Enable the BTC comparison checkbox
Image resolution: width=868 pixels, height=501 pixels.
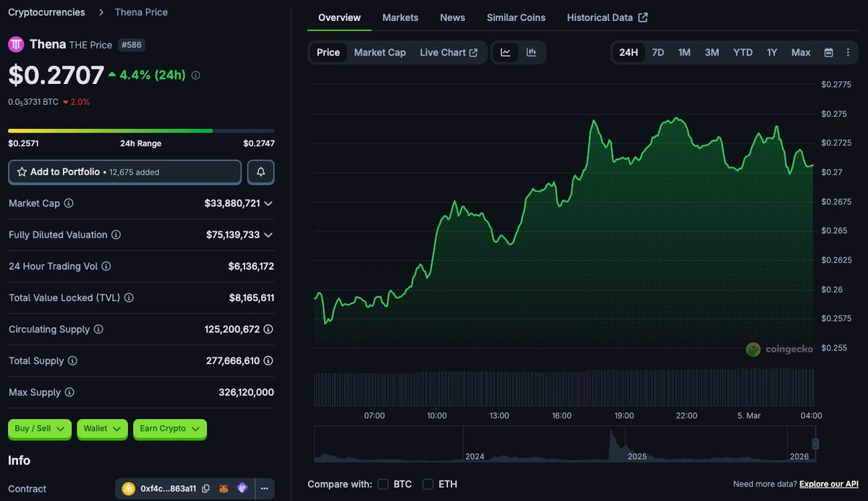(x=383, y=484)
